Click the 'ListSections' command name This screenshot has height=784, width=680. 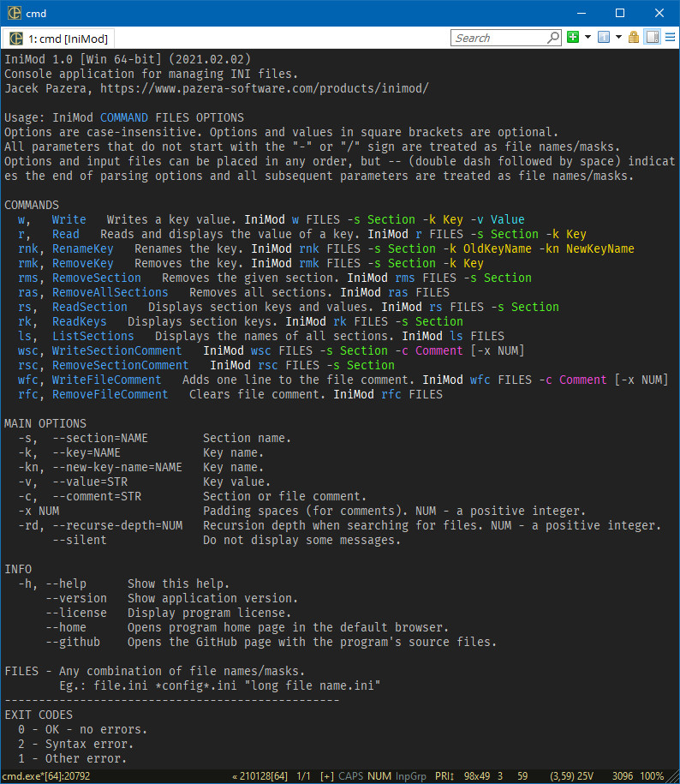93,336
